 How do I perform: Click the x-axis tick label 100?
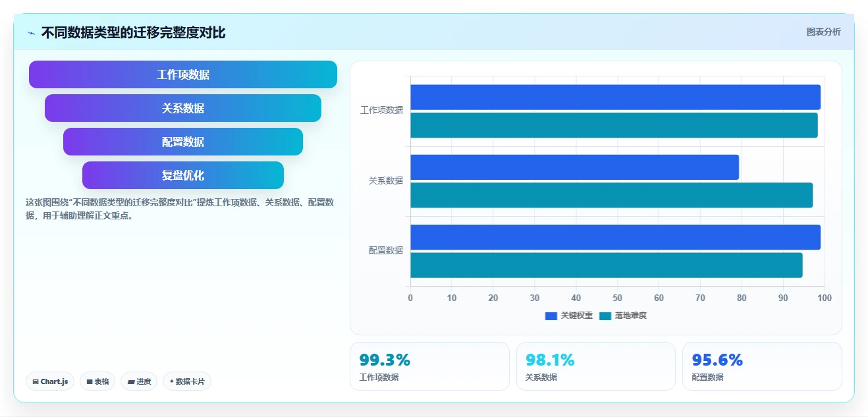[x=824, y=298]
